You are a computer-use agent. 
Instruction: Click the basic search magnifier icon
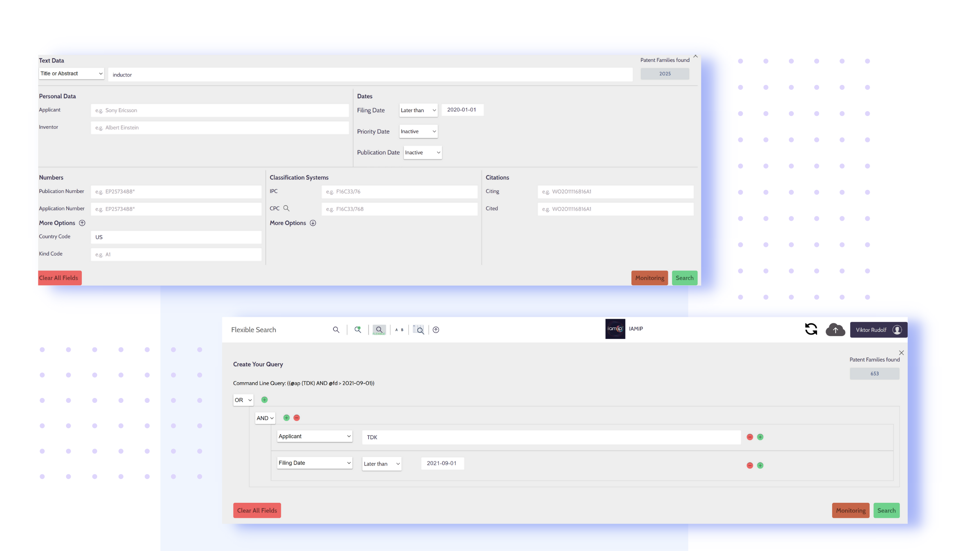[336, 330]
